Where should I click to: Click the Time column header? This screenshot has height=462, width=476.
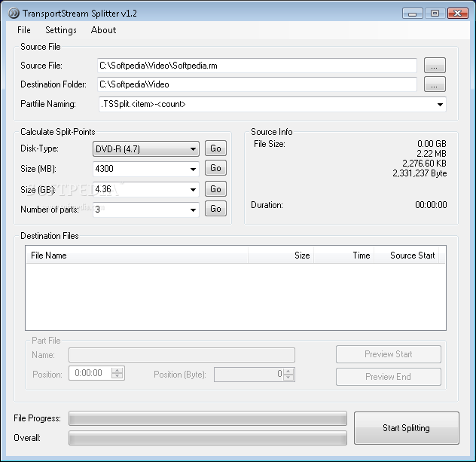[x=343, y=255]
